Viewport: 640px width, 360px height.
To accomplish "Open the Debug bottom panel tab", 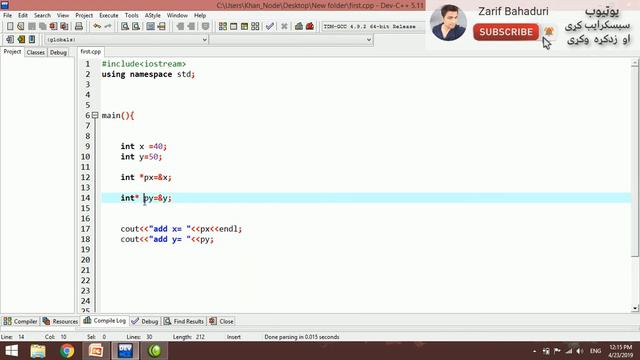I will coord(145,321).
